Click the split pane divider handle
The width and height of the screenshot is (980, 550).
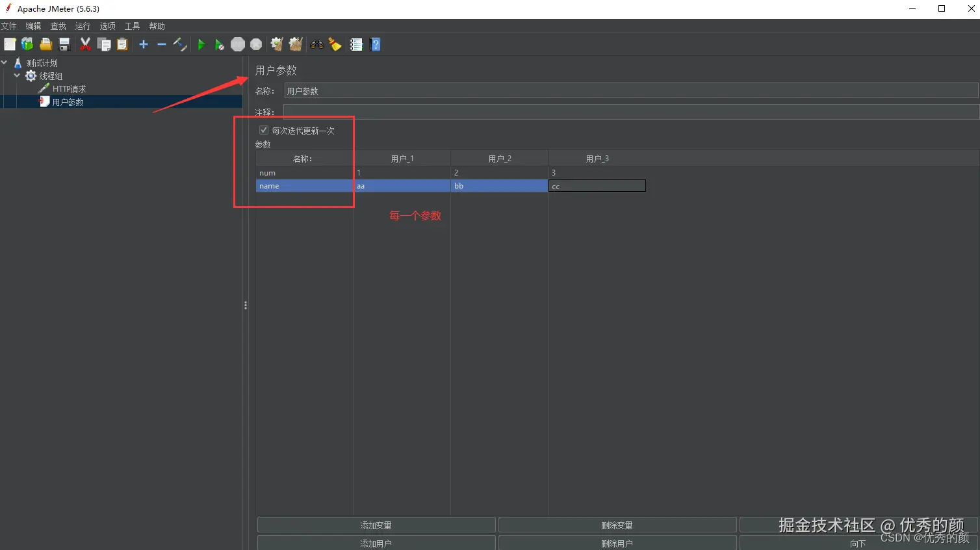(x=246, y=305)
